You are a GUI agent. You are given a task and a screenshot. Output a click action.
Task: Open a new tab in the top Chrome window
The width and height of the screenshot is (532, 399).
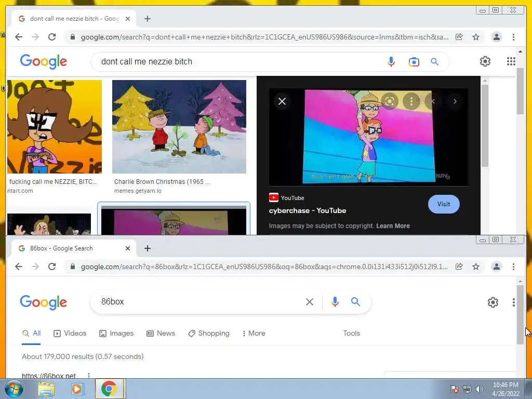click(147, 19)
